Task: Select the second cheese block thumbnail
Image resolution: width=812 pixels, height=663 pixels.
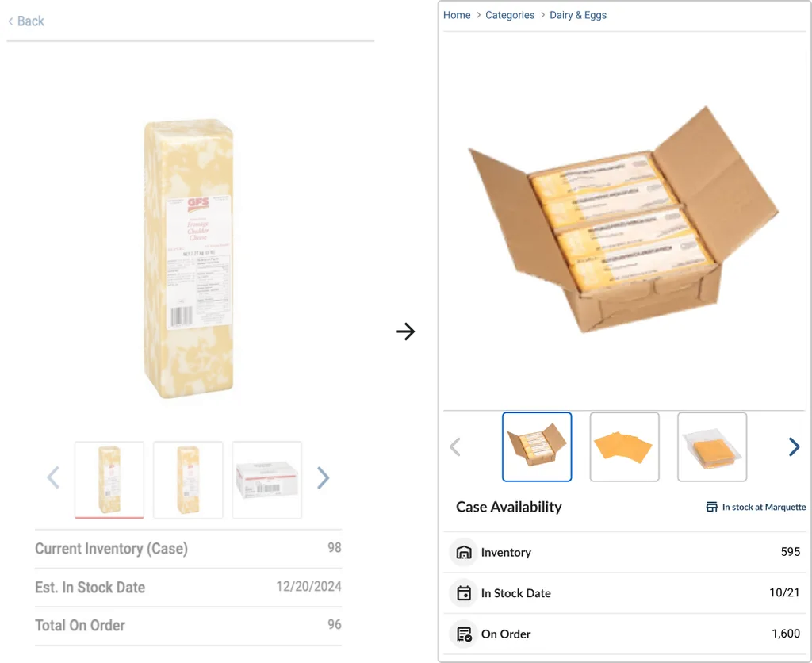Action: pos(188,480)
